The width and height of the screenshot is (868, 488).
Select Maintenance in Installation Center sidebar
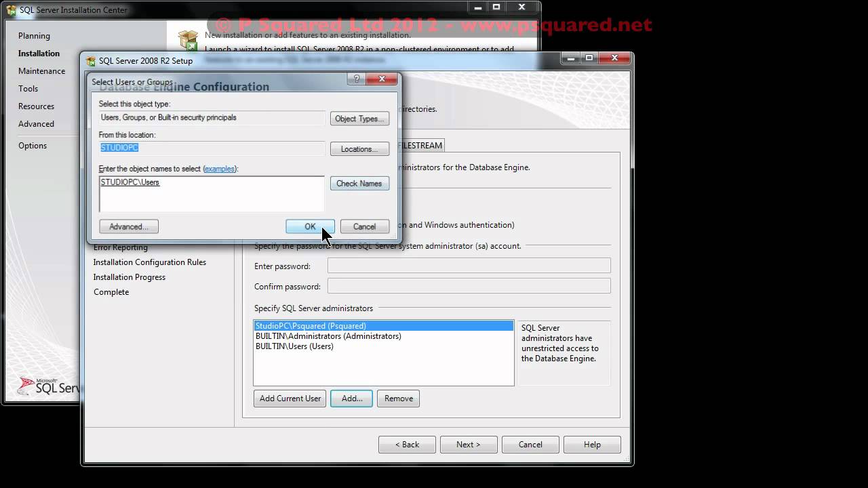41,71
